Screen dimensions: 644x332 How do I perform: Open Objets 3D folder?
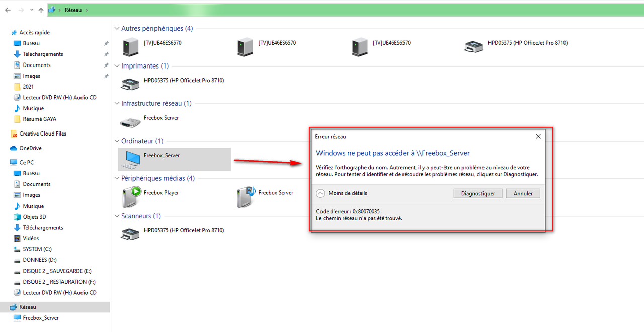pos(34,217)
